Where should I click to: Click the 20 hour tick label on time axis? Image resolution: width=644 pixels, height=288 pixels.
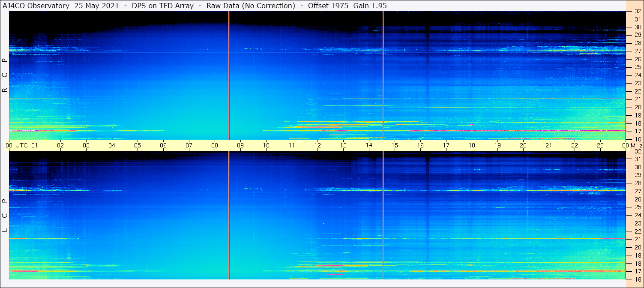click(x=523, y=145)
